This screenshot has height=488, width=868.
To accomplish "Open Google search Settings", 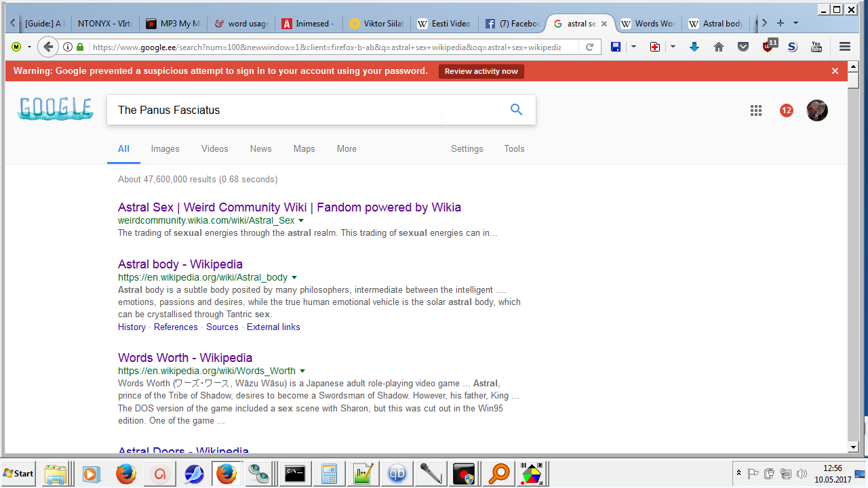I will tap(467, 148).
